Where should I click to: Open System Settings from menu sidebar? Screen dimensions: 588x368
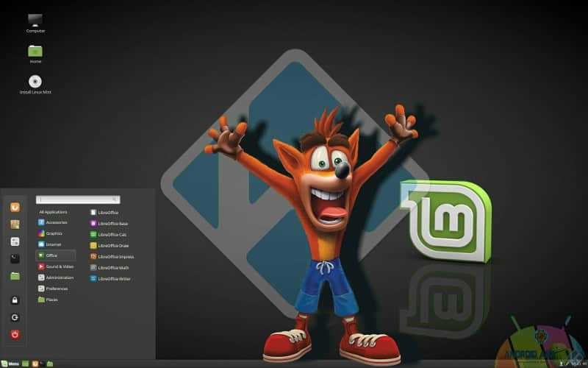pyautogui.click(x=15, y=241)
